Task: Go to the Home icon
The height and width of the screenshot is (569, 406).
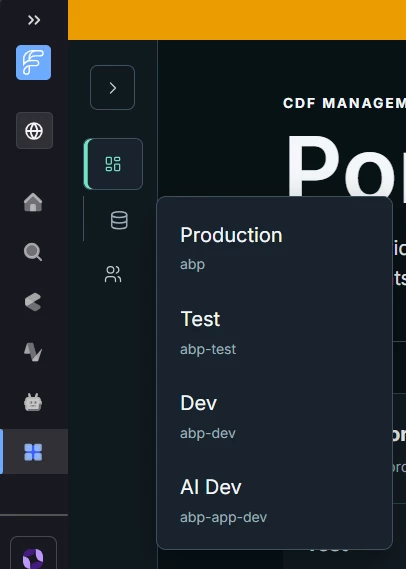Action: point(33,202)
